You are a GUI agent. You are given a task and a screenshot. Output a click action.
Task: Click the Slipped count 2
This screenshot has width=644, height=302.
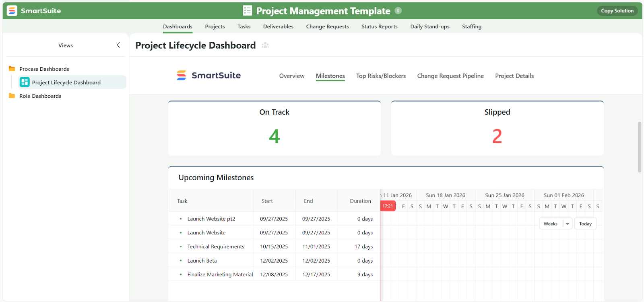[497, 136]
